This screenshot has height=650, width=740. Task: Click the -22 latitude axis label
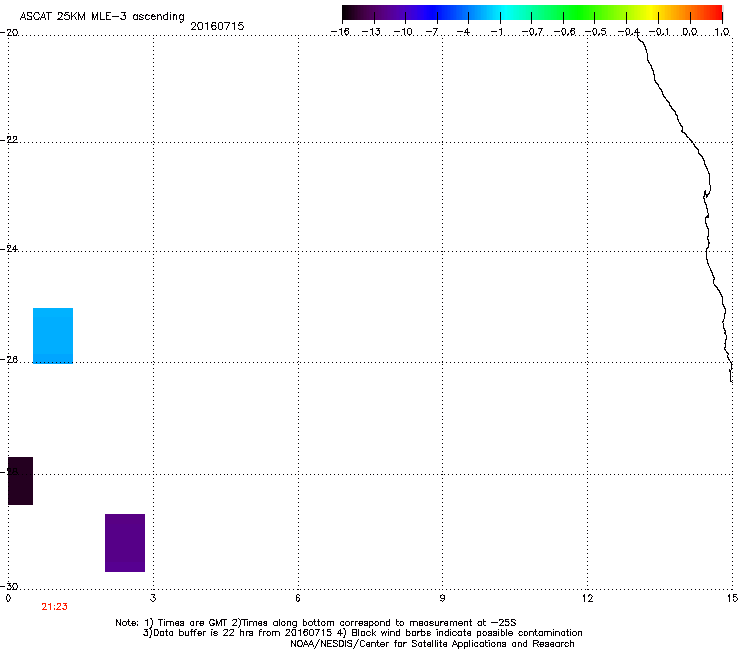9,140
